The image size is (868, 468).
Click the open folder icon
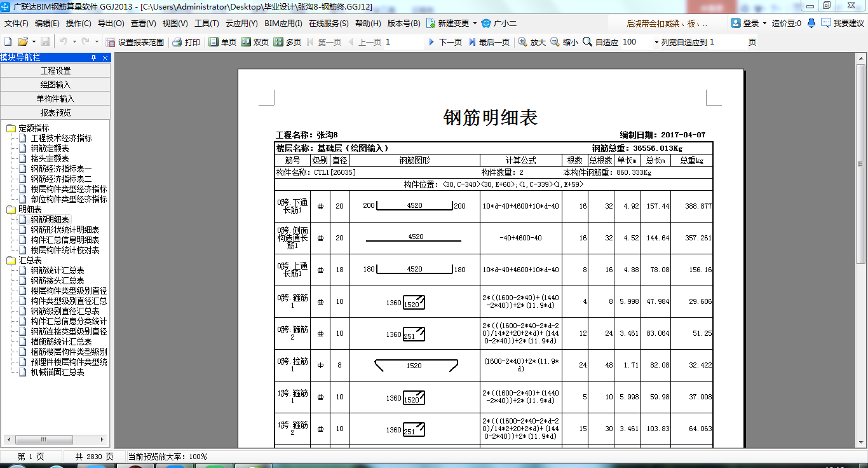(22, 42)
